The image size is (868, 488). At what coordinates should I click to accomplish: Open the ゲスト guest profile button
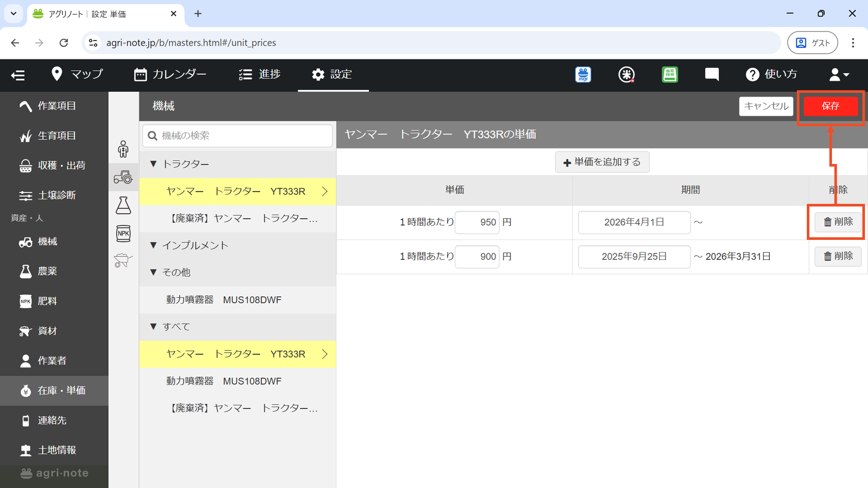812,43
